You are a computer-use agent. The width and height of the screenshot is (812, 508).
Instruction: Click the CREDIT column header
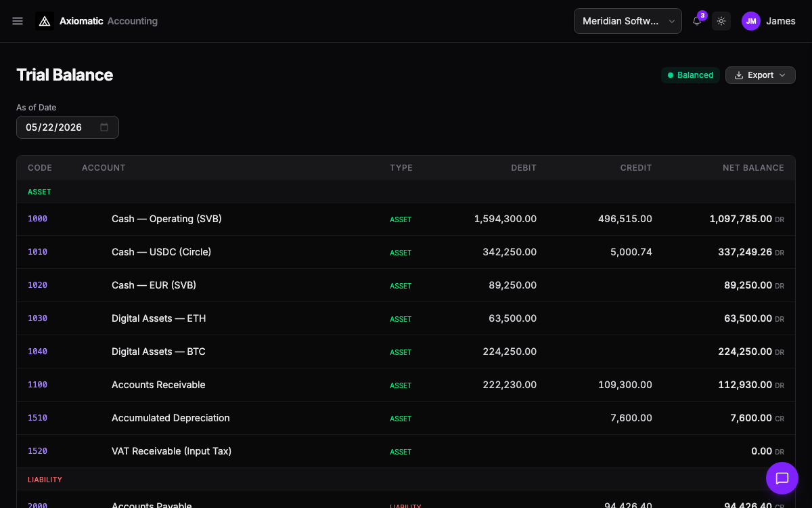(636, 168)
